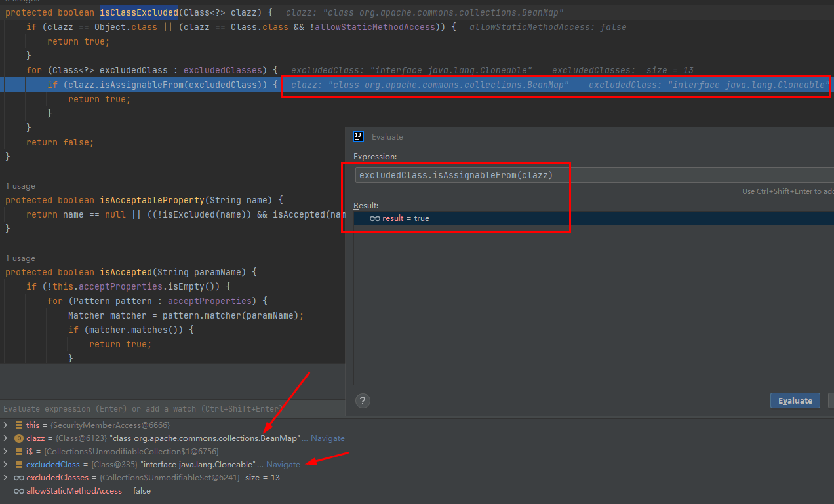This screenshot has width=834, height=504.
Task: Navigate to excludedClass Cloneable interface
Action: tap(283, 465)
